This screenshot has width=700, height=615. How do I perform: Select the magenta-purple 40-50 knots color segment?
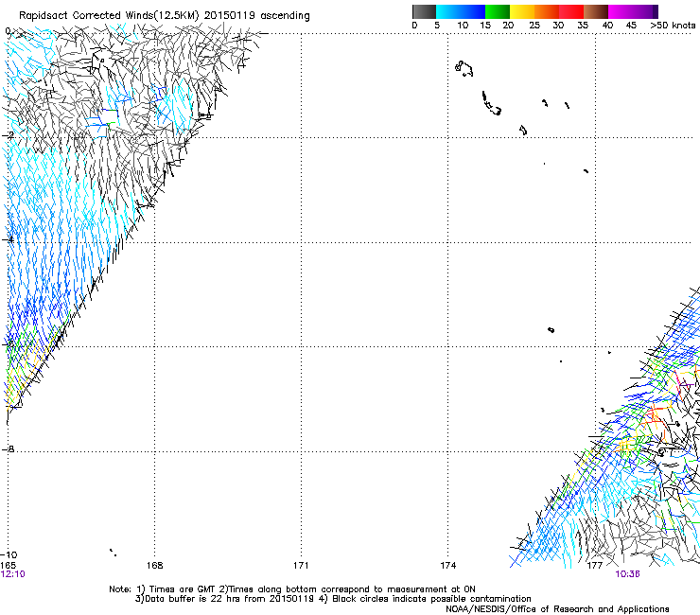click(x=633, y=11)
